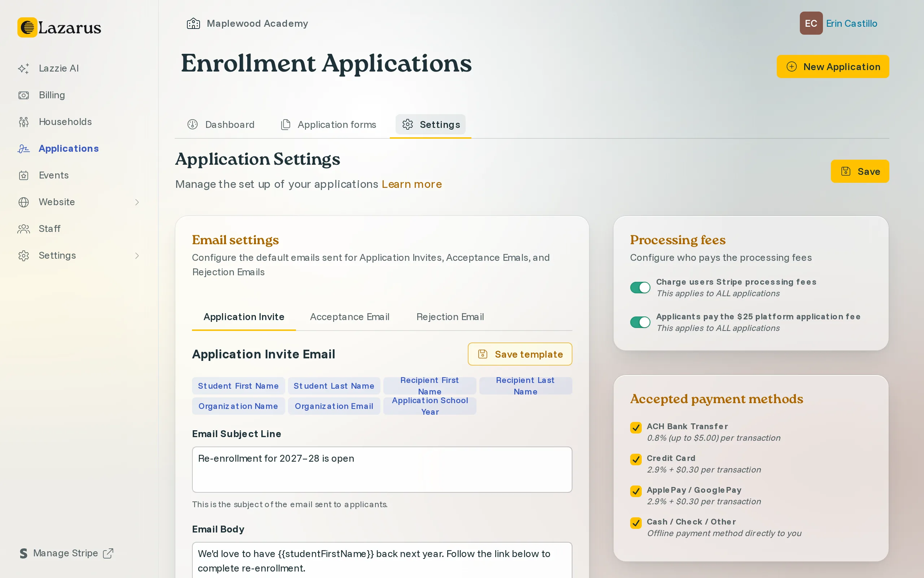Insert the Recipient Last Name tag
Viewport: 924px width, 578px height.
click(x=526, y=386)
